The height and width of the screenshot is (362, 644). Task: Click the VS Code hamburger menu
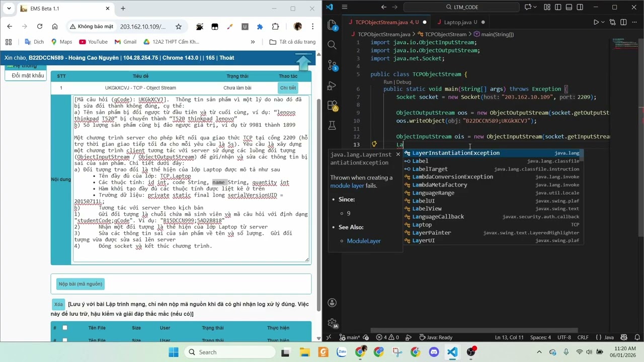pos(345,7)
